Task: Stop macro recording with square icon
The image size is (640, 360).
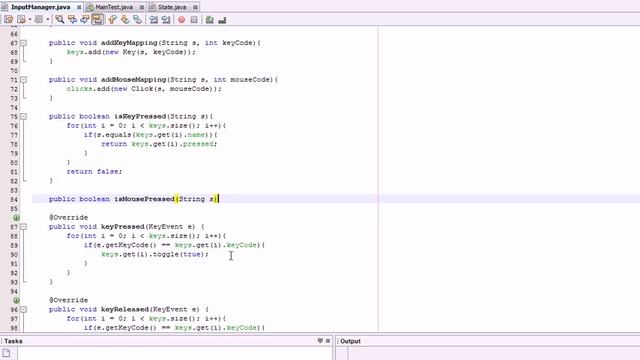Action: (194, 19)
